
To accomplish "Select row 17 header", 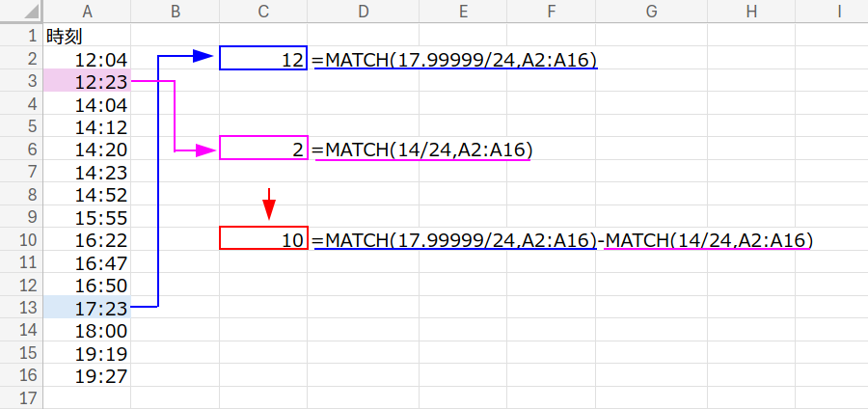I will pyautogui.click(x=20, y=397).
